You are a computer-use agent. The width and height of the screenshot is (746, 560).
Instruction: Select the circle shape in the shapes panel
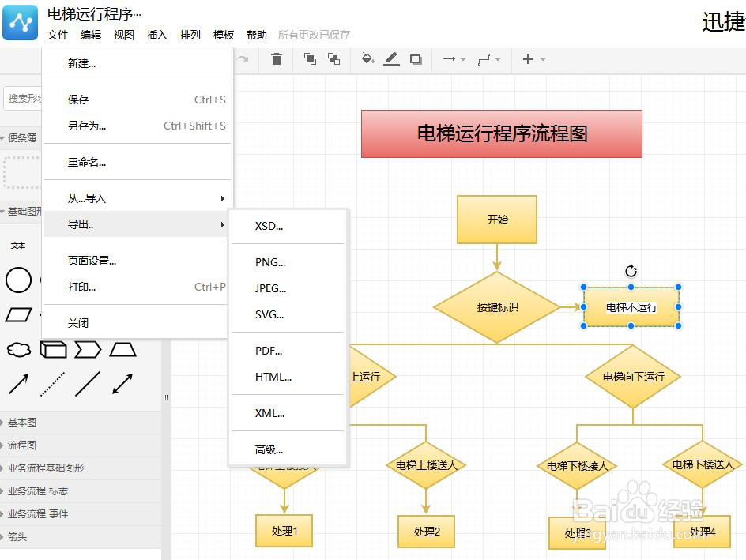click(x=18, y=280)
